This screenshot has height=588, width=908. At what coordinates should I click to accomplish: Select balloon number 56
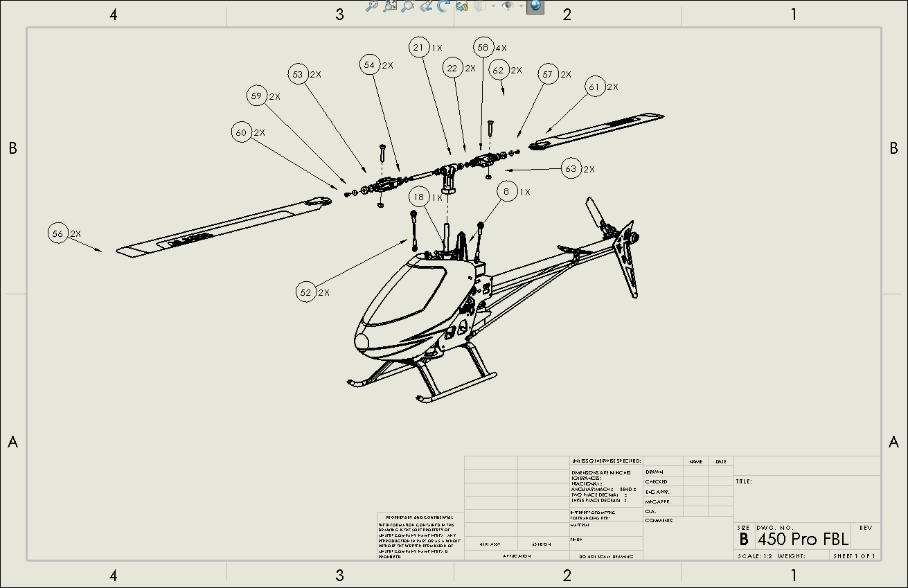[x=57, y=234]
